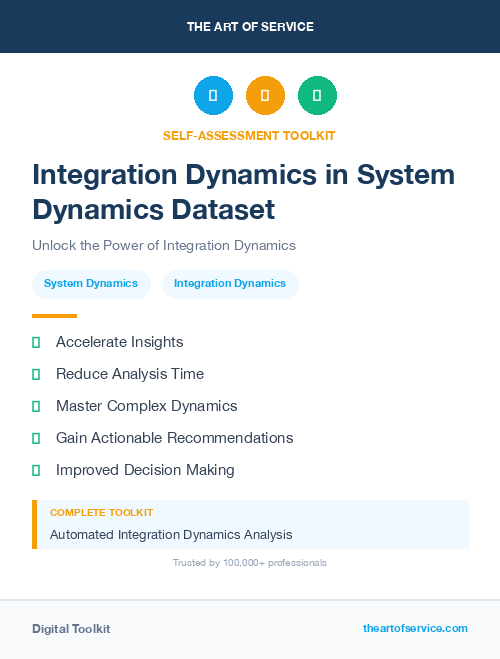
Task: Click the Self-Assessment Toolkit label
Action: [249, 136]
